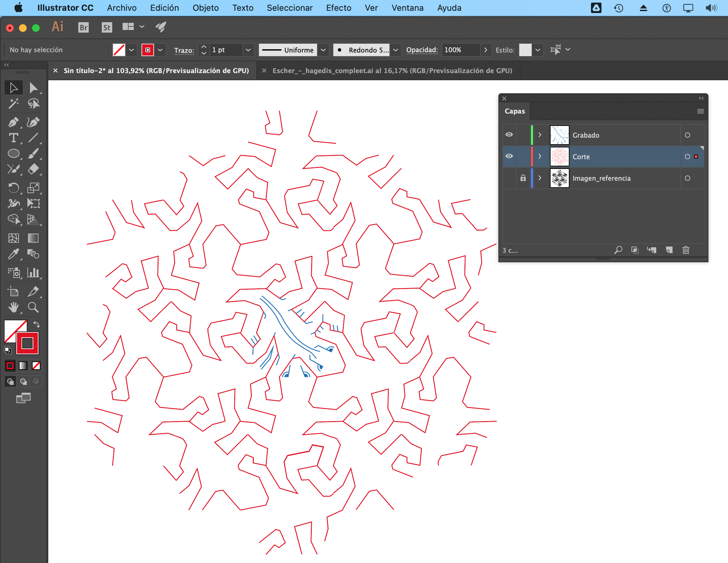Screen dimensions: 728x563
Task: Open the Uniforme width profile dropdown
Action: click(x=323, y=50)
